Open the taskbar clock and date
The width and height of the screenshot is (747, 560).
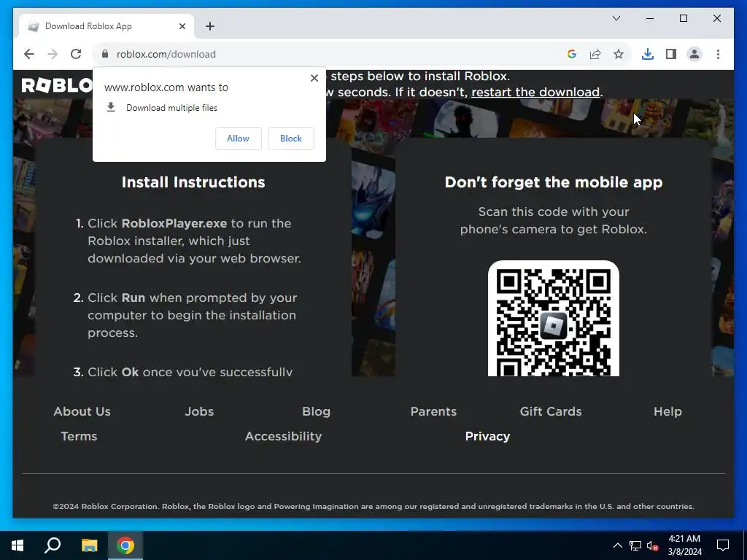(684, 545)
